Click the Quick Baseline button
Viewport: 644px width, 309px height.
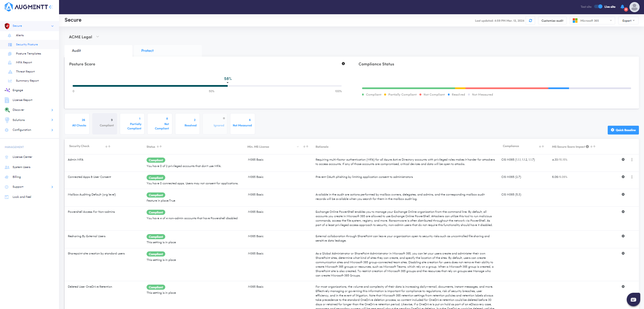[623, 130]
